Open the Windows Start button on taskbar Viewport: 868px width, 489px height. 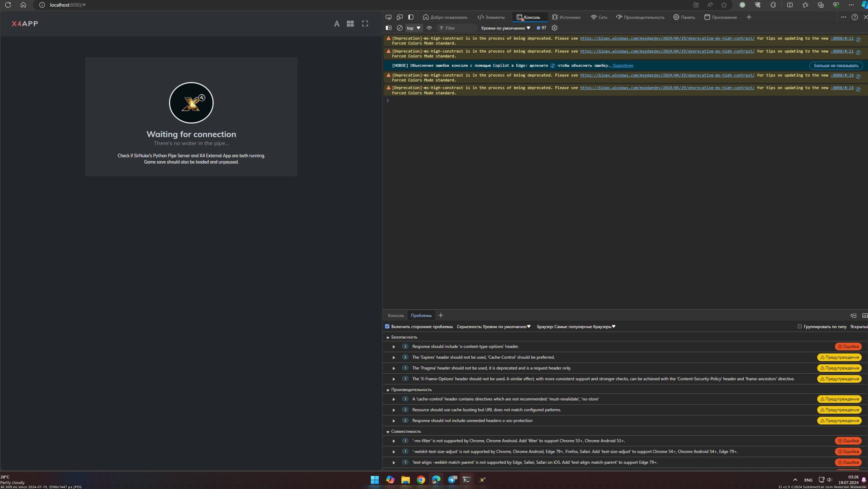[x=375, y=480]
